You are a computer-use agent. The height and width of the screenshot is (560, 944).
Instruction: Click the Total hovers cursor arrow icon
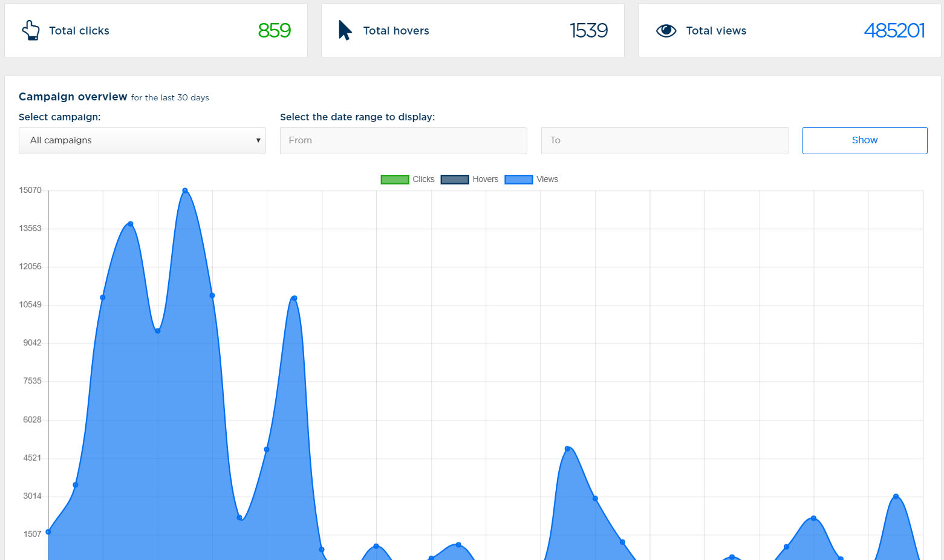coord(345,30)
